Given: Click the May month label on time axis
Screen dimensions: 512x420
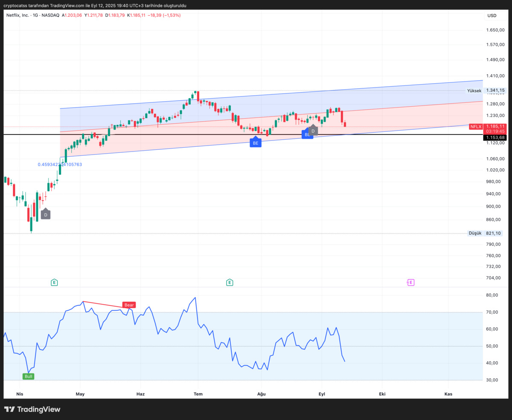Looking at the screenshot, I should point(80,394).
